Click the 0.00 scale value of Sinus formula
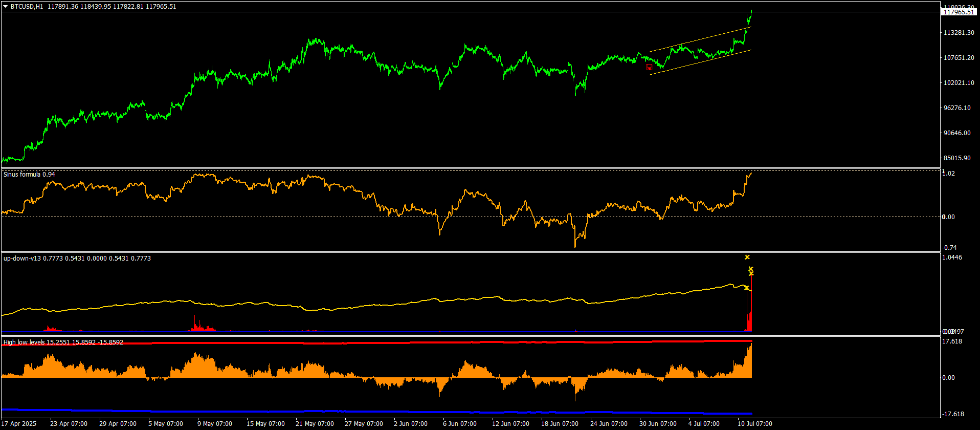980x430 pixels. [949, 217]
